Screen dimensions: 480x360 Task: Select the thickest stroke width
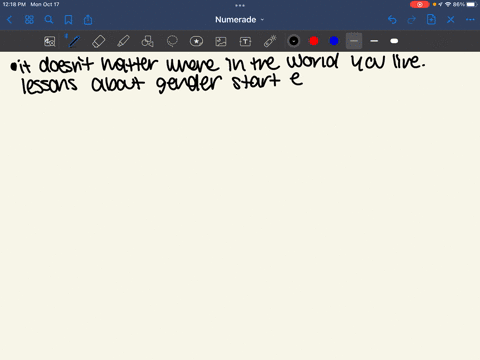(394, 41)
